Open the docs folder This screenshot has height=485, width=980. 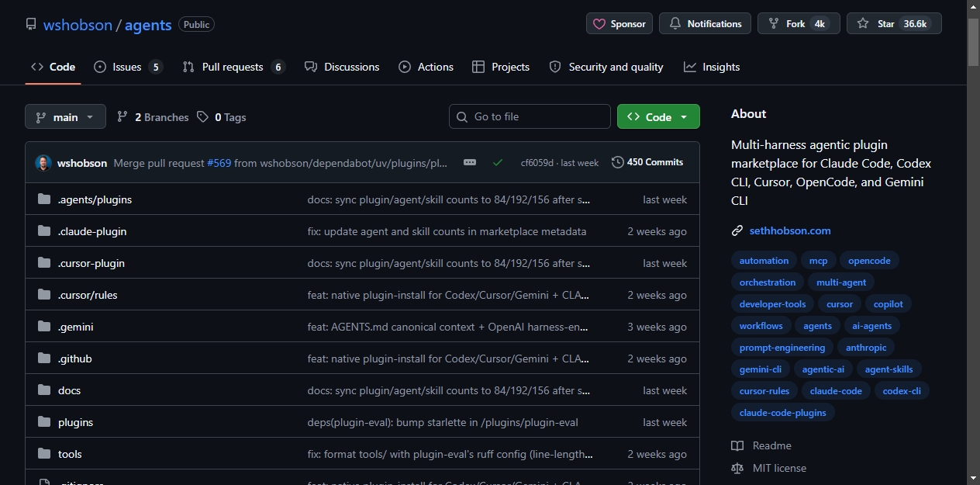[69, 390]
